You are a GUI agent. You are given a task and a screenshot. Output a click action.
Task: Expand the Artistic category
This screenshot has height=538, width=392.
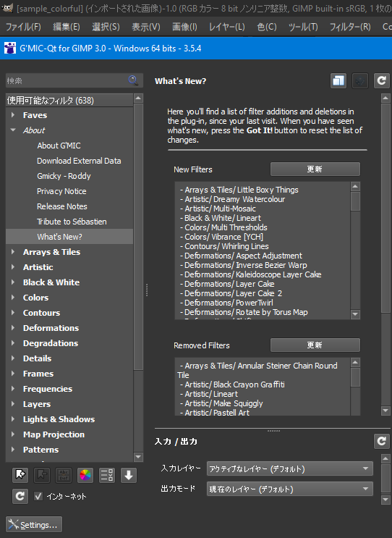tap(13, 267)
